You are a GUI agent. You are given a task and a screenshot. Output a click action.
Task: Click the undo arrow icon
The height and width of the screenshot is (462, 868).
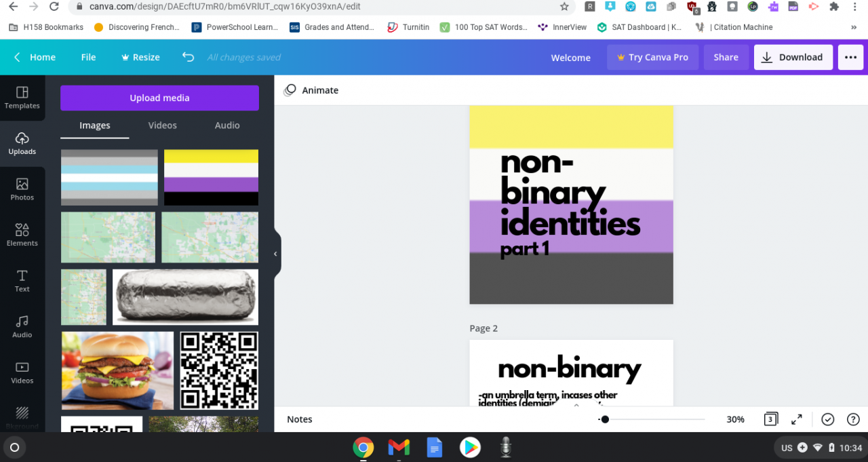click(x=189, y=57)
